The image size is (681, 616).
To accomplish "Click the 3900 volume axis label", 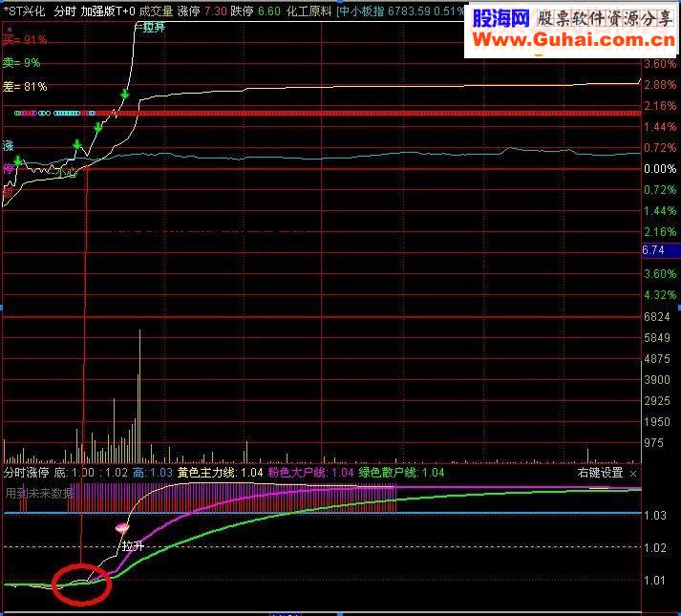I will click(x=657, y=380).
